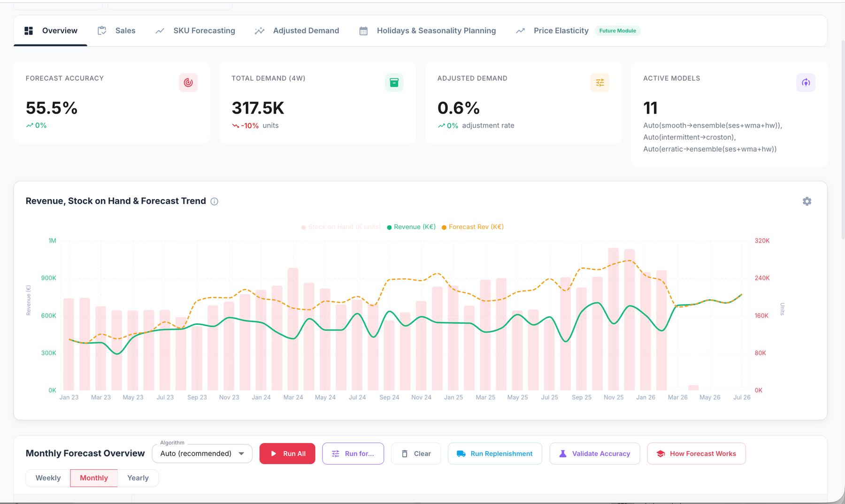
Task: Toggle Revenue (K€) legend series
Action: click(411, 227)
